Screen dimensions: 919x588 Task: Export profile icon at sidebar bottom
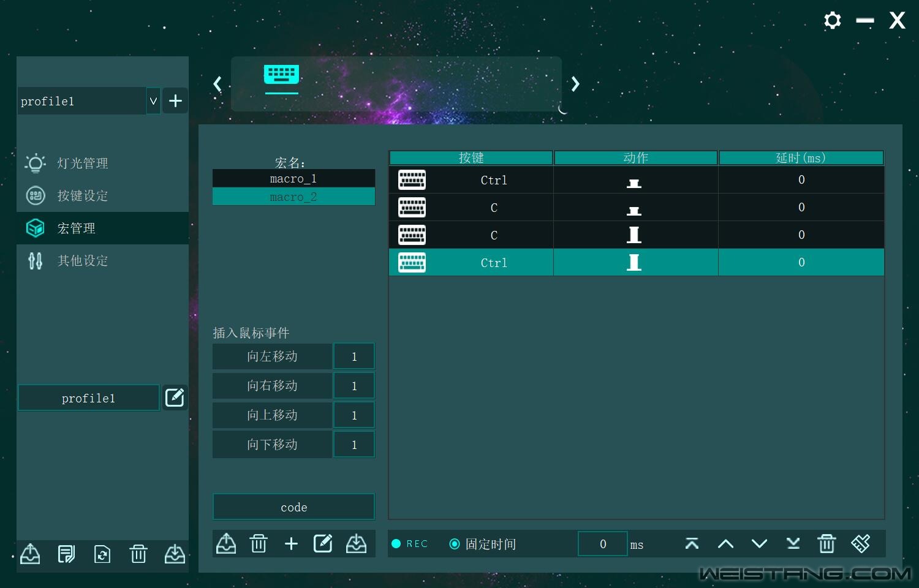point(30,554)
